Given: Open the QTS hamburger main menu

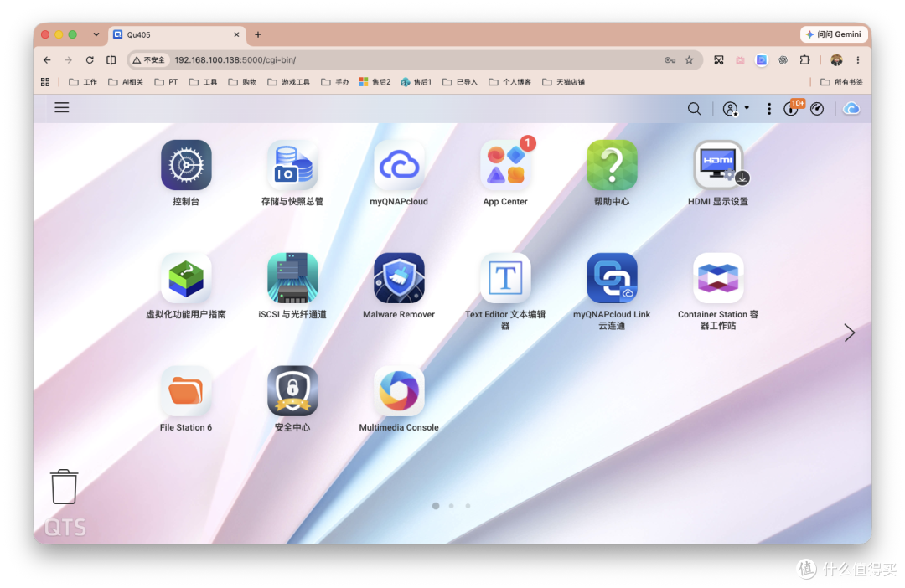Looking at the screenshot, I should click(62, 107).
